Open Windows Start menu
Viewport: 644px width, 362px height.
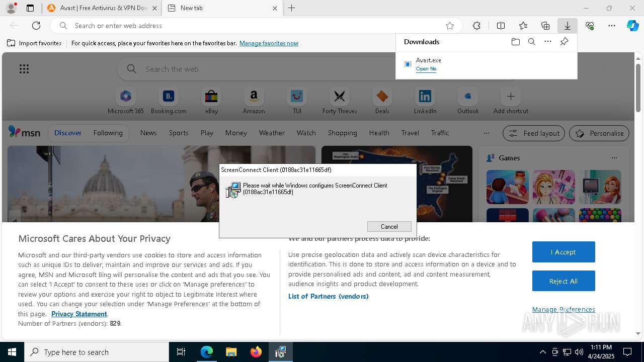12,352
